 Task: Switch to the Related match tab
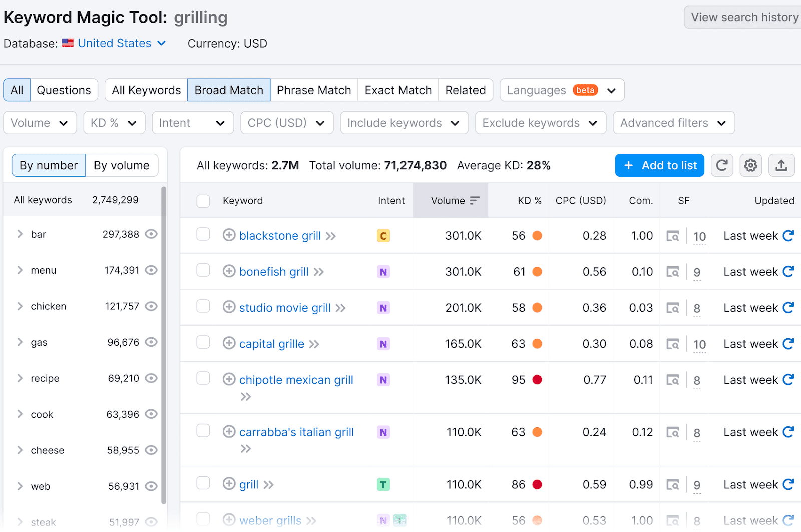point(465,90)
